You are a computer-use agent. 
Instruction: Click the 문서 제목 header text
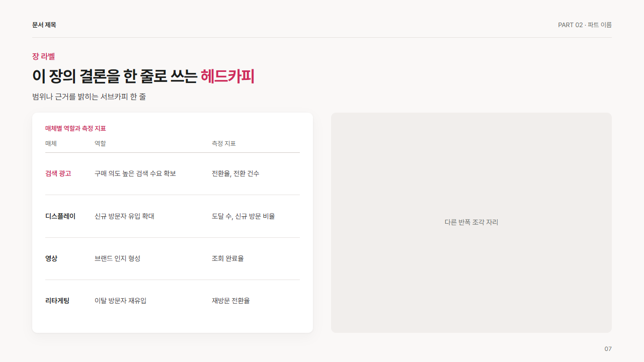click(44, 25)
